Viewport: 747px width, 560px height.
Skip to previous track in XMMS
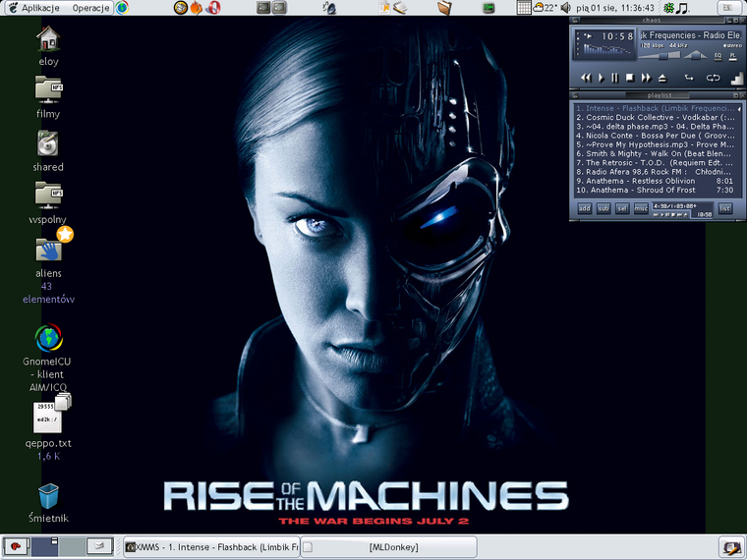click(586, 78)
